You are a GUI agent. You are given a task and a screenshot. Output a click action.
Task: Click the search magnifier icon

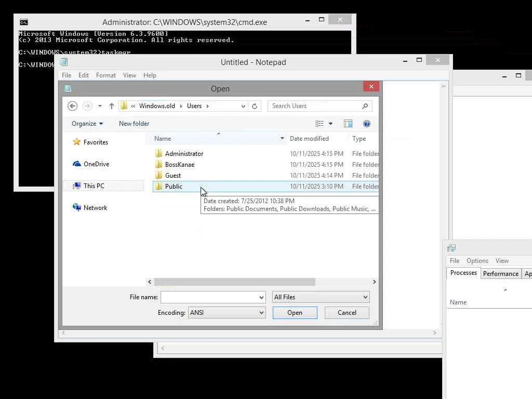365,106
